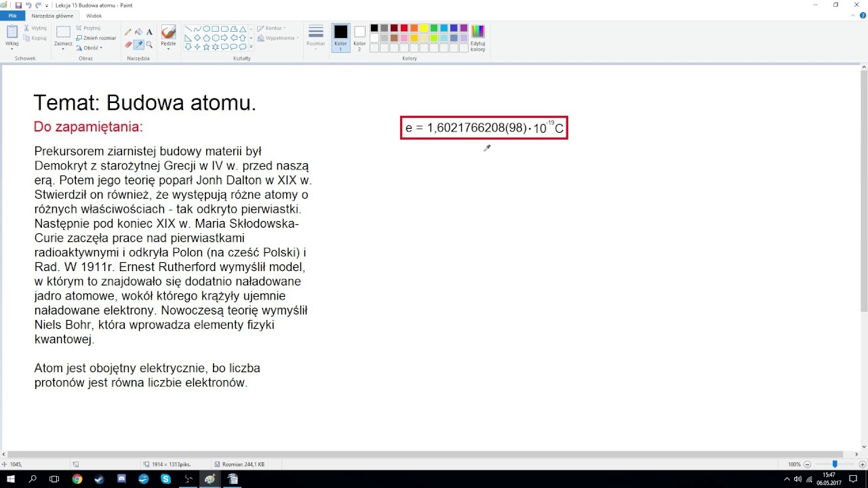
Task: Select the line shape
Action: pos(189,29)
